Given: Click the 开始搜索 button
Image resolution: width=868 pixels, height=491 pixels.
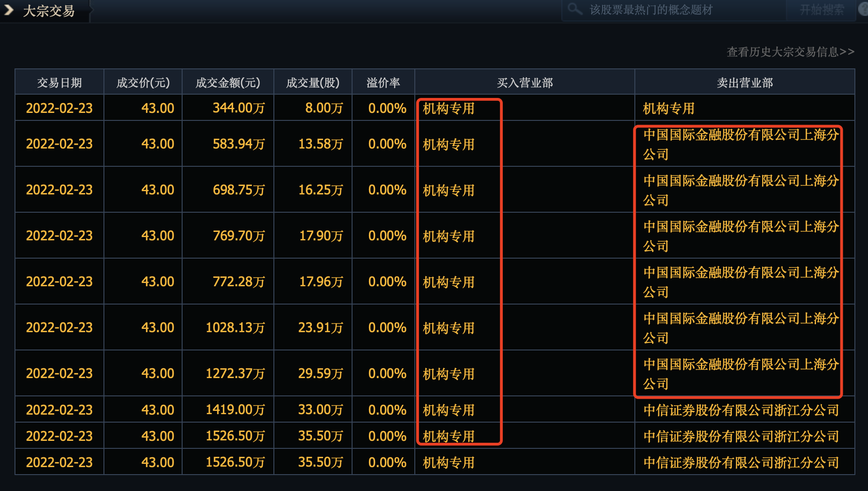Looking at the screenshot, I should click(822, 10).
